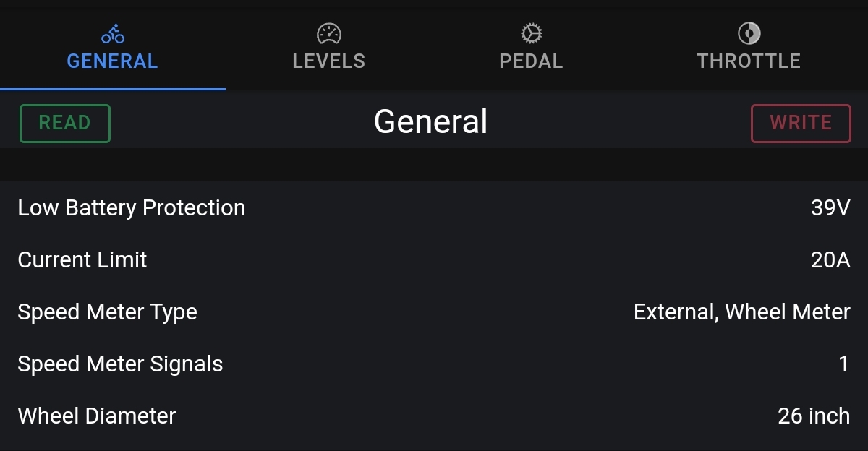
Task: Tap the Current Limit label
Action: pos(82,260)
